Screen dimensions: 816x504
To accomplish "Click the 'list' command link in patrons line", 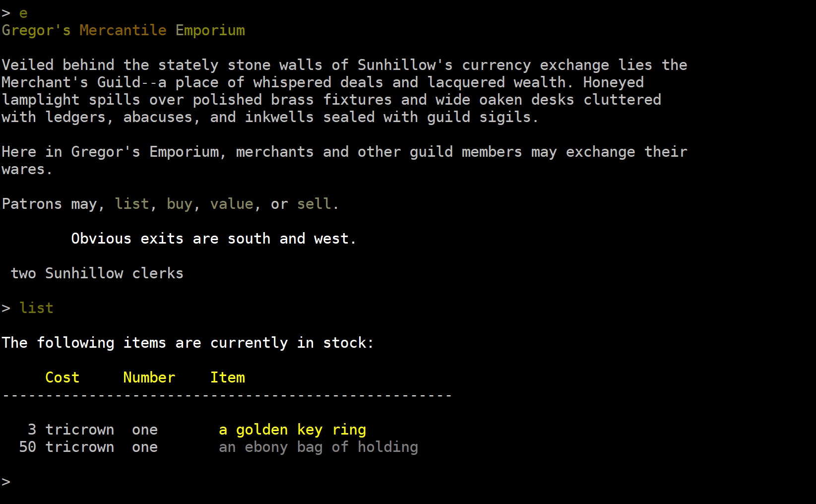I will [x=131, y=204].
